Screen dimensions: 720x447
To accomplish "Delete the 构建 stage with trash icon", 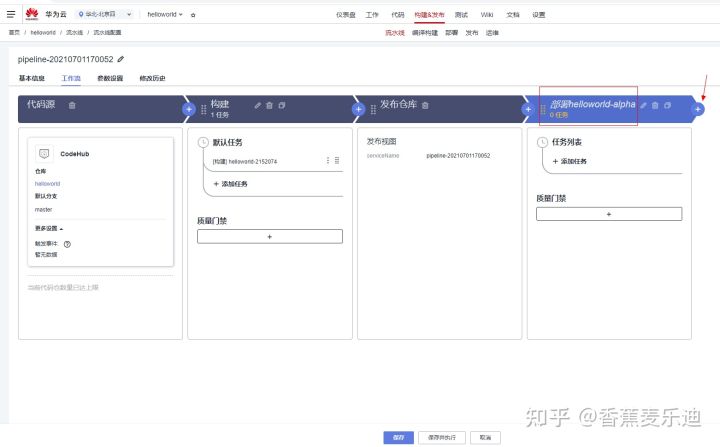I will 270,105.
